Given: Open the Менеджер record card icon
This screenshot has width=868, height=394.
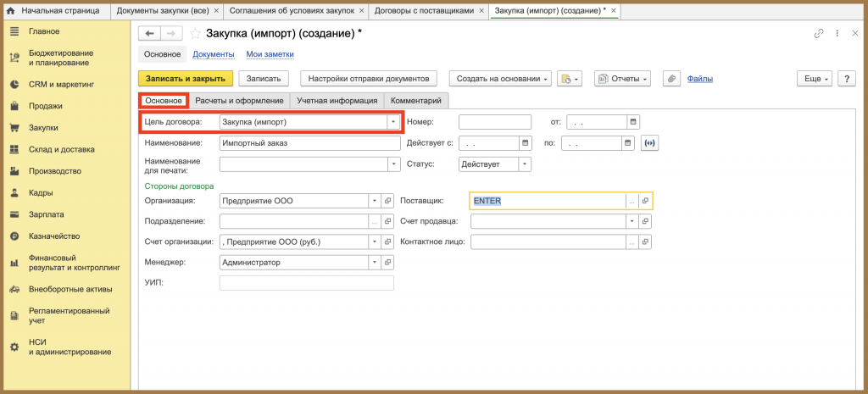Looking at the screenshot, I should (x=388, y=262).
